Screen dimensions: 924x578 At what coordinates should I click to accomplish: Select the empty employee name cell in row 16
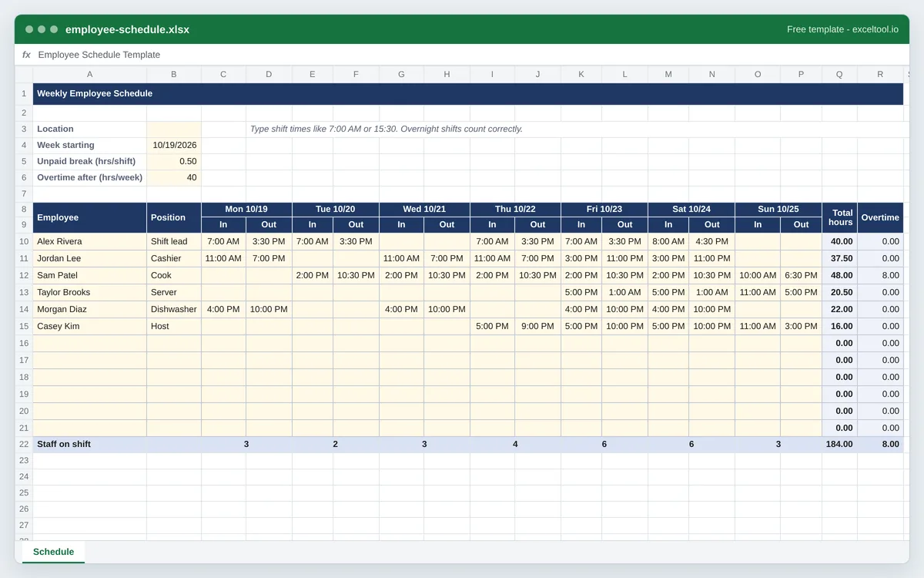tap(90, 343)
